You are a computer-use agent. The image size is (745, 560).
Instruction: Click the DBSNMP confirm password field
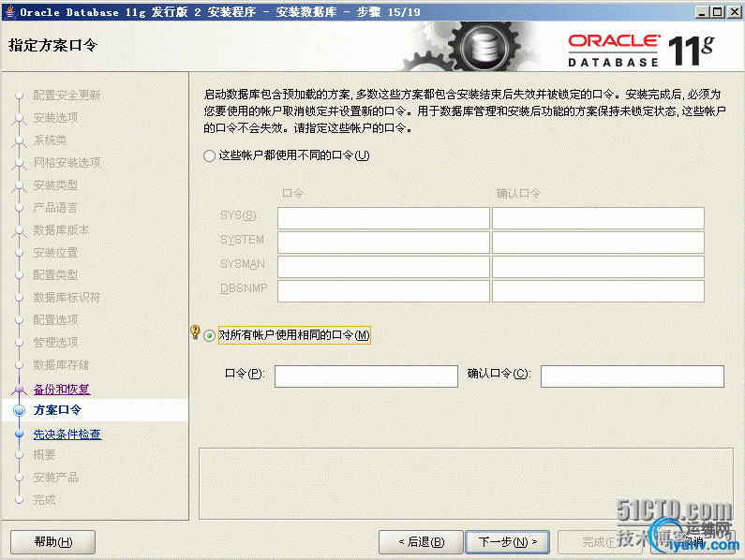(598, 290)
